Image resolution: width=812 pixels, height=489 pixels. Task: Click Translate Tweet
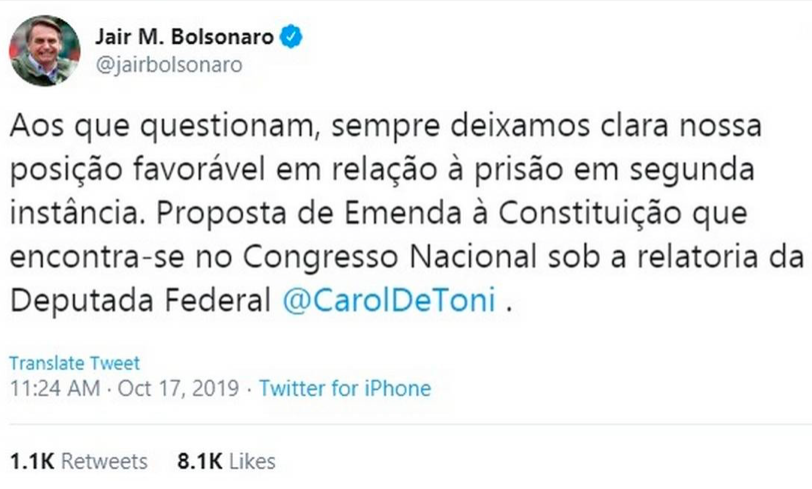point(75,363)
